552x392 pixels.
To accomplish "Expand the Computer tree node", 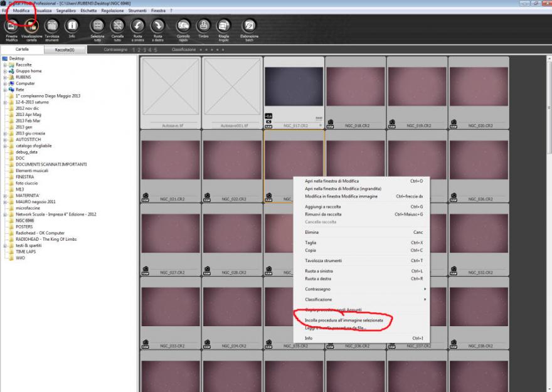I will point(5,83).
